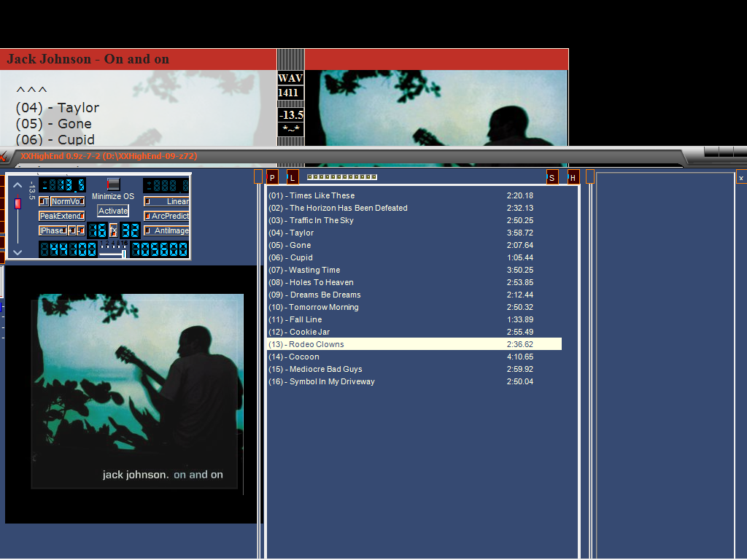Click the 44100 sample rate display

68,249
